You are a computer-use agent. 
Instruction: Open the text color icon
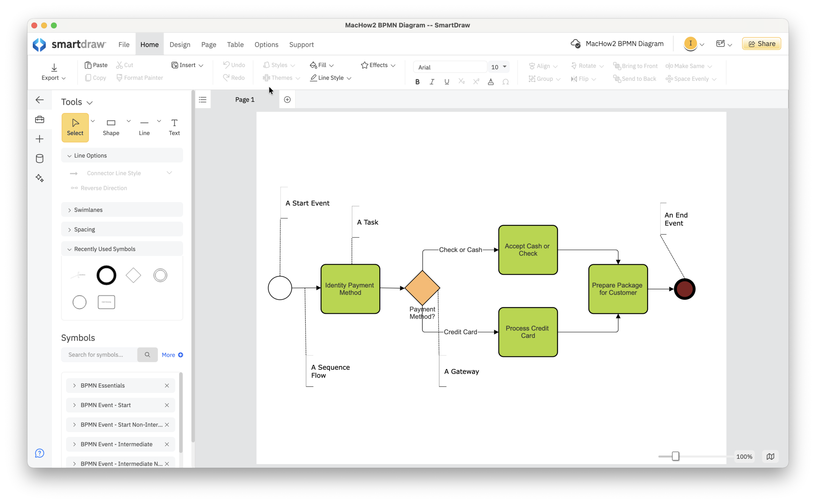491,82
